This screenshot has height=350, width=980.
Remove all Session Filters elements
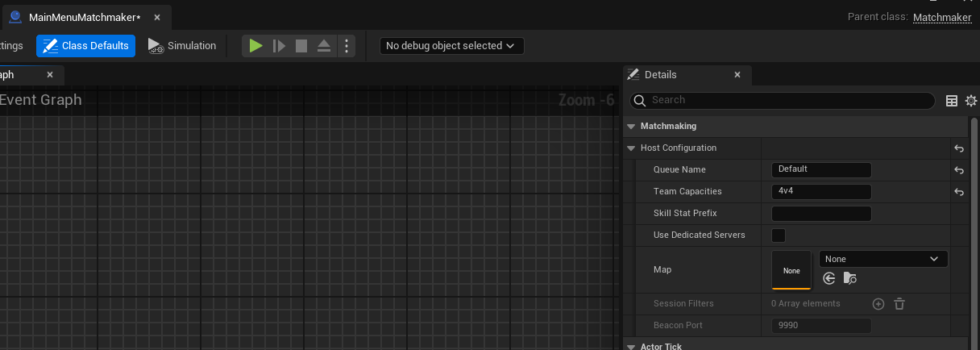[899, 304]
